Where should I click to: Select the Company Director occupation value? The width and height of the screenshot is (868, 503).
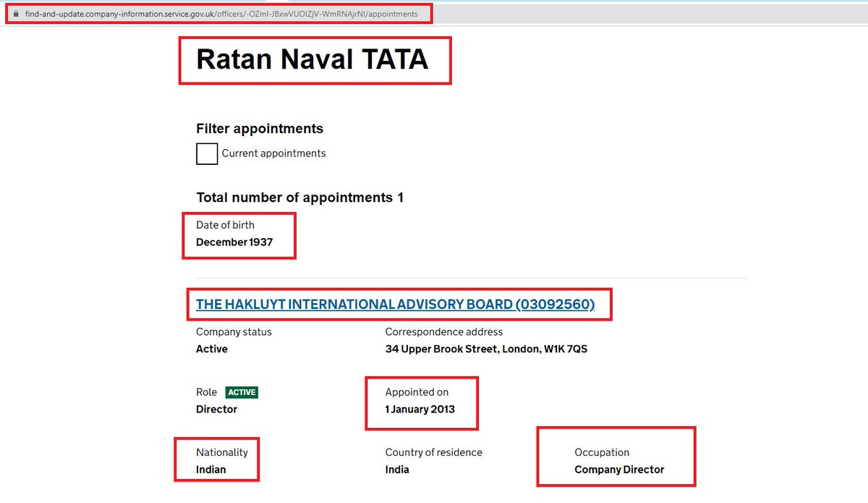point(619,470)
